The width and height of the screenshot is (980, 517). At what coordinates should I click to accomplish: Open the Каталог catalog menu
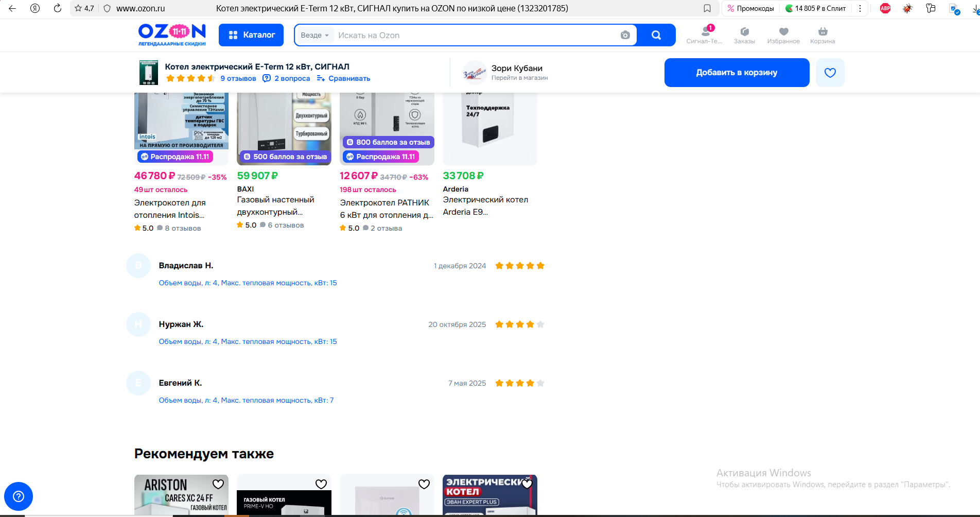[251, 35]
